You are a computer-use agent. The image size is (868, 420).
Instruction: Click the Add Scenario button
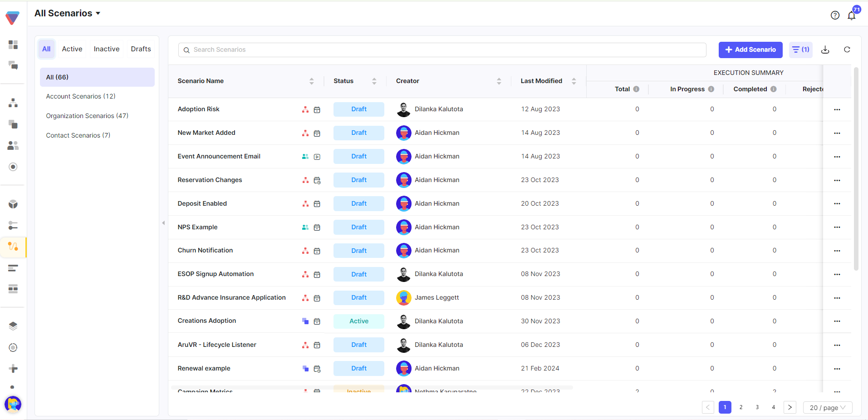[x=750, y=50]
